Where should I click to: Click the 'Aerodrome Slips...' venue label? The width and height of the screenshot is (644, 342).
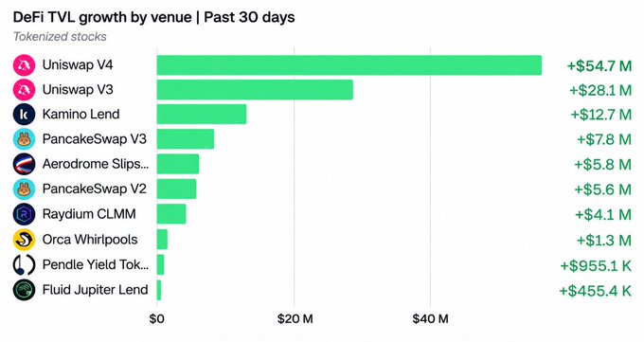[96, 164]
